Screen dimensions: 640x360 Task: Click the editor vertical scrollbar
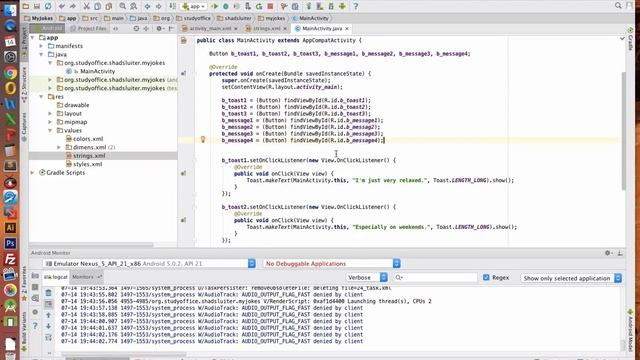[623, 131]
